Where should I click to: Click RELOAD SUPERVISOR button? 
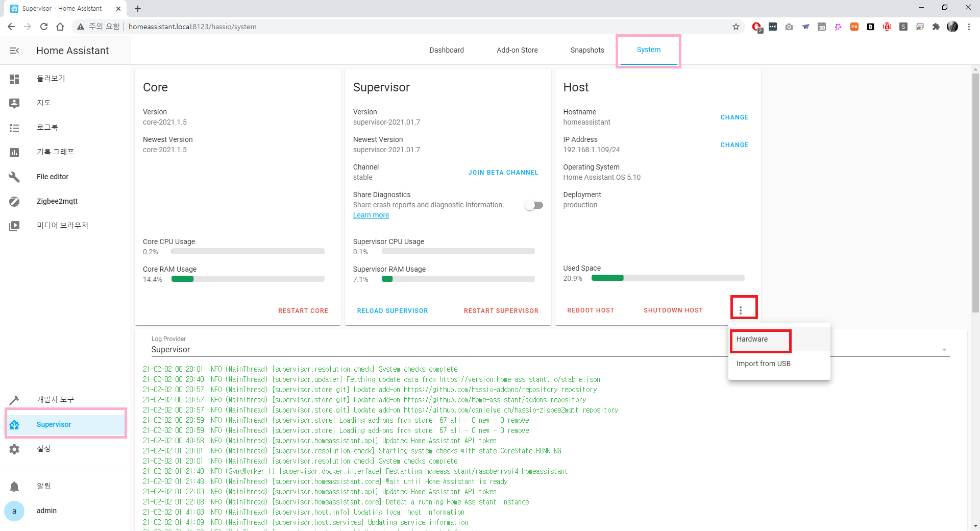(x=393, y=311)
